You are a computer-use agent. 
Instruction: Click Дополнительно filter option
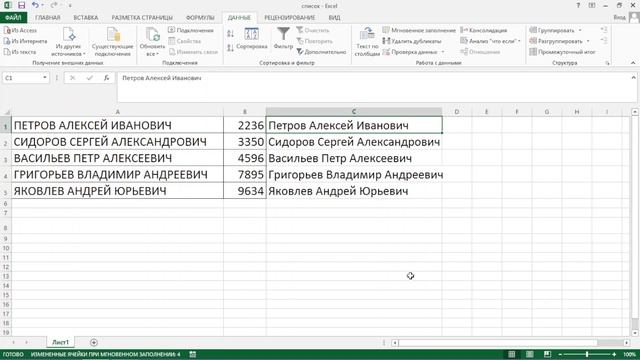pos(321,52)
